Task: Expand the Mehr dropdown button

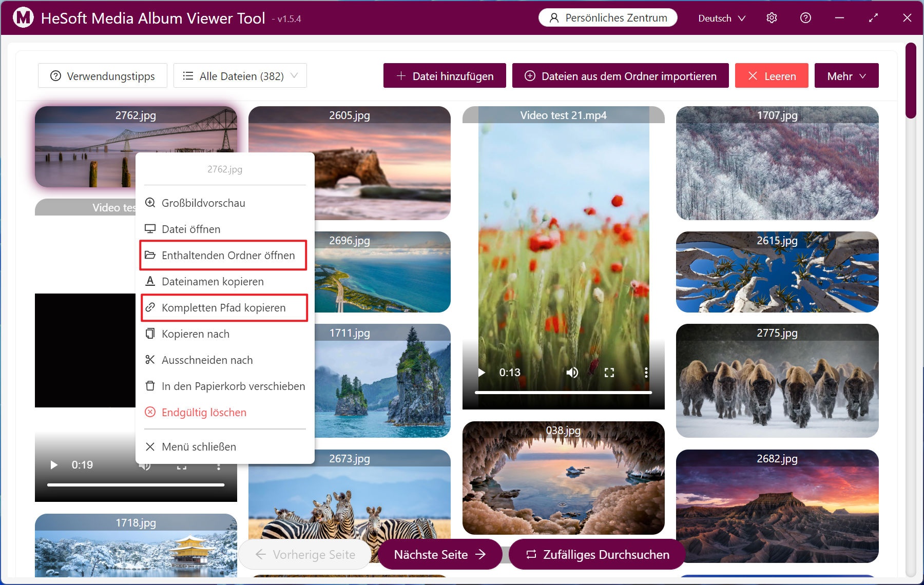Action: [x=846, y=76]
